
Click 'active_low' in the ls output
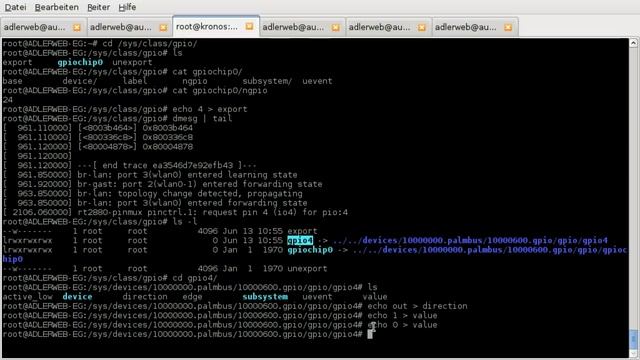coord(27,297)
